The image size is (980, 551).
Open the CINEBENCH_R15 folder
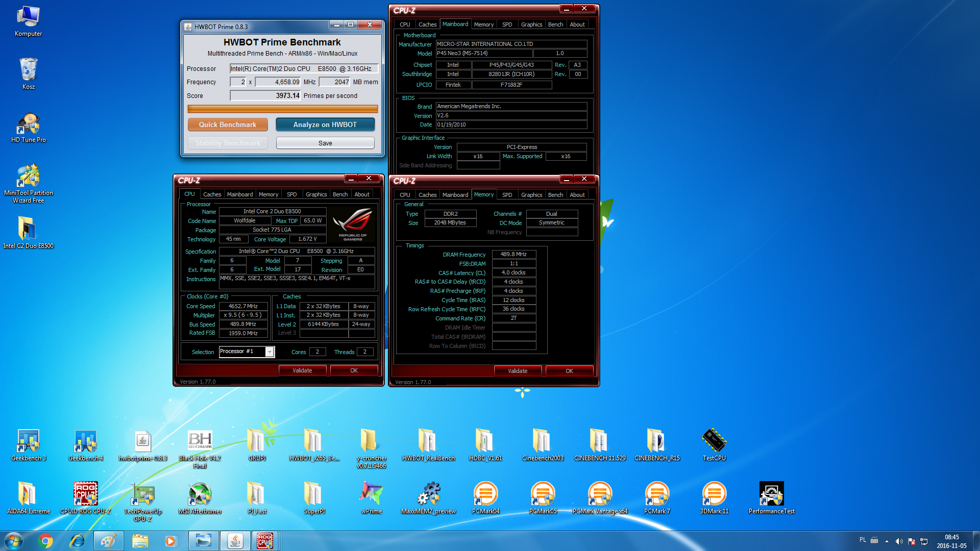(657, 445)
